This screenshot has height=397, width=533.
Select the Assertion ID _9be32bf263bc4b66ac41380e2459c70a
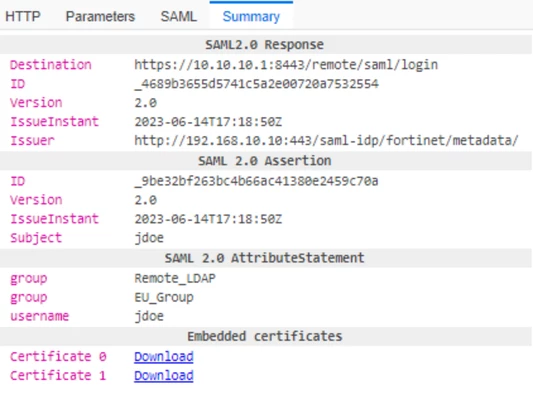tap(256, 181)
